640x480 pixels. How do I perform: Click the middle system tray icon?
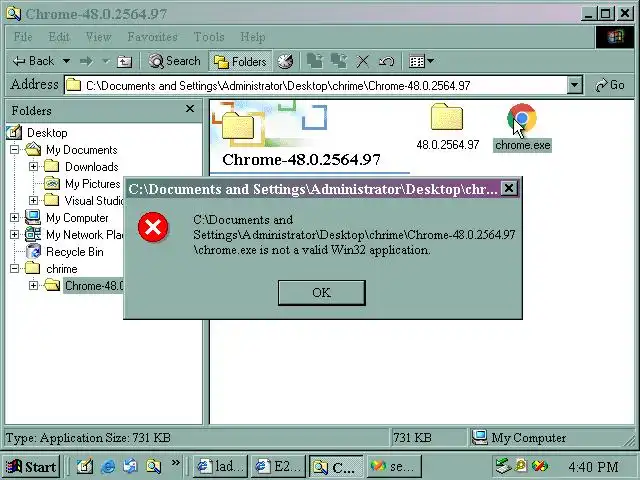click(521, 466)
